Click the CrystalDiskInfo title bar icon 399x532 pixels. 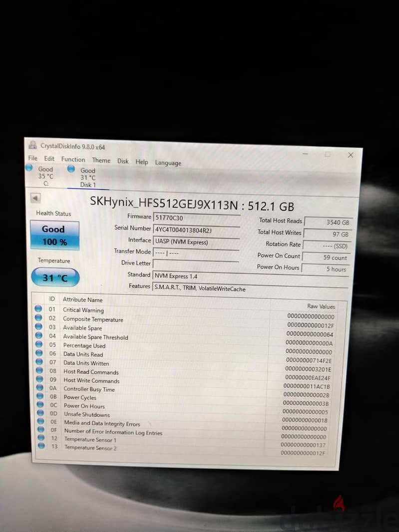pyautogui.click(x=32, y=145)
